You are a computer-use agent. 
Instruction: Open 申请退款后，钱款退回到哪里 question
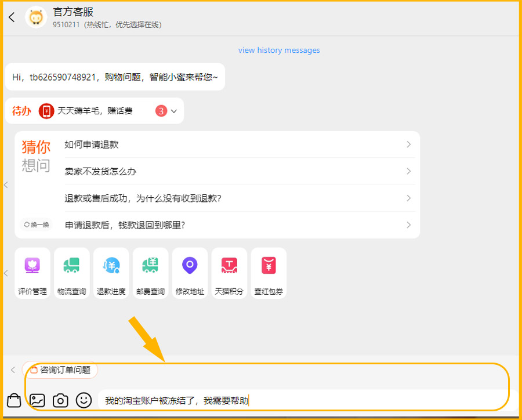(x=238, y=225)
